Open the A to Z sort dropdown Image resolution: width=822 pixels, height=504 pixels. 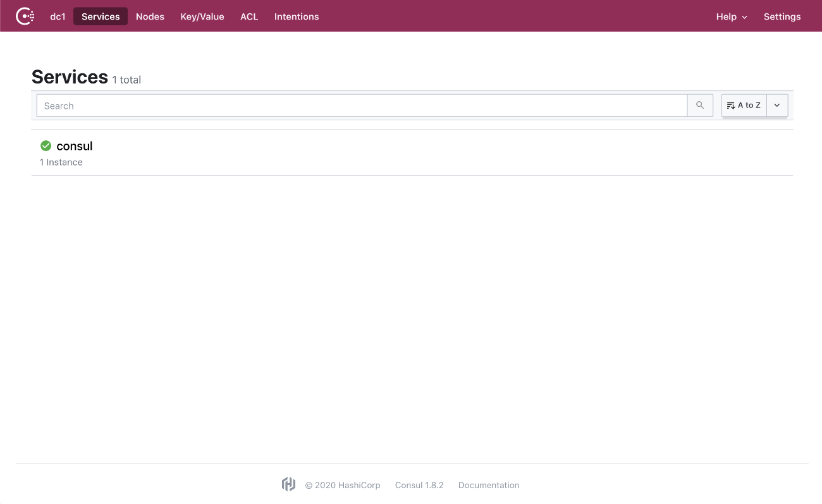click(744, 106)
